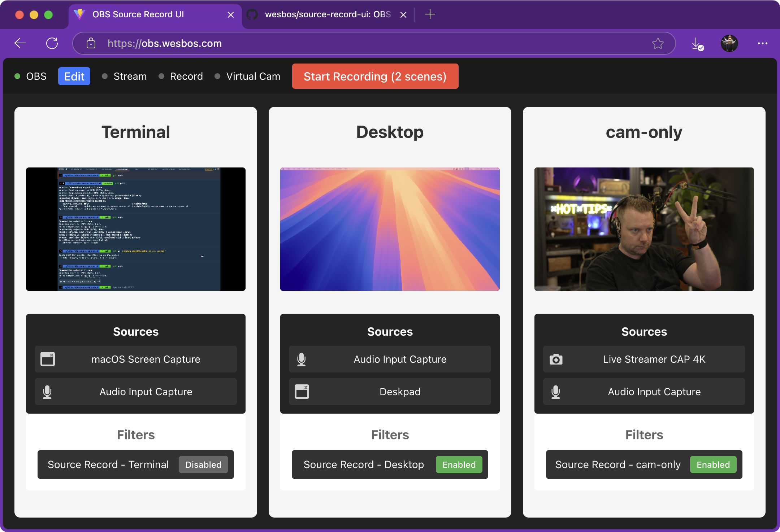Viewport: 780px width, 532px height.
Task: Select the macOS Screen Capture source icon
Action: [x=48, y=359]
